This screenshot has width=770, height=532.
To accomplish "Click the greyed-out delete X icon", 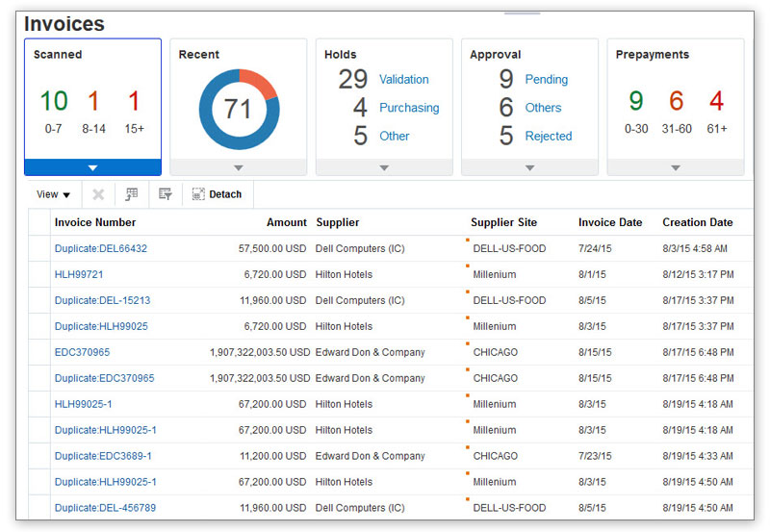I will tap(98, 194).
